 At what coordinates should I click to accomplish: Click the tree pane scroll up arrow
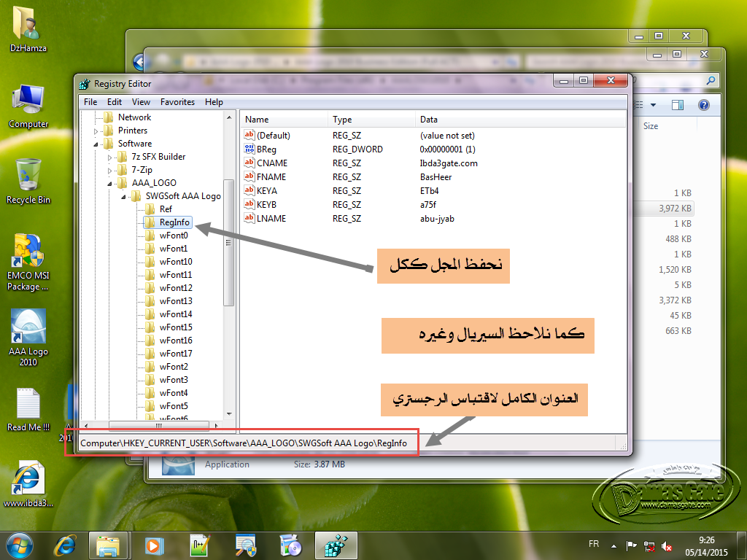pyautogui.click(x=229, y=117)
